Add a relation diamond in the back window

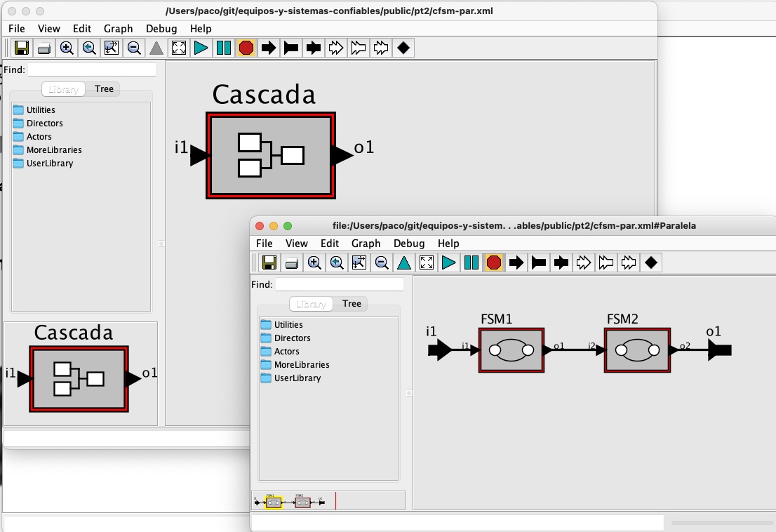[x=403, y=48]
